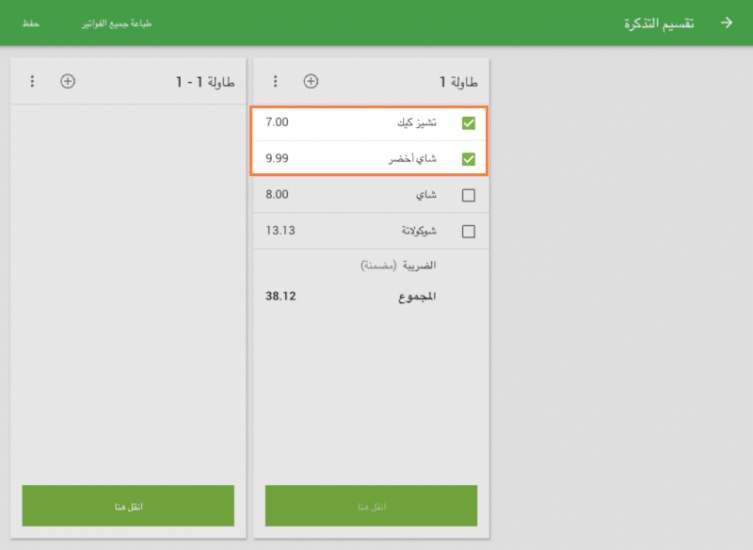Uncheck the تشيز كيك checkbox
The height and width of the screenshot is (550, 753).
click(x=468, y=123)
